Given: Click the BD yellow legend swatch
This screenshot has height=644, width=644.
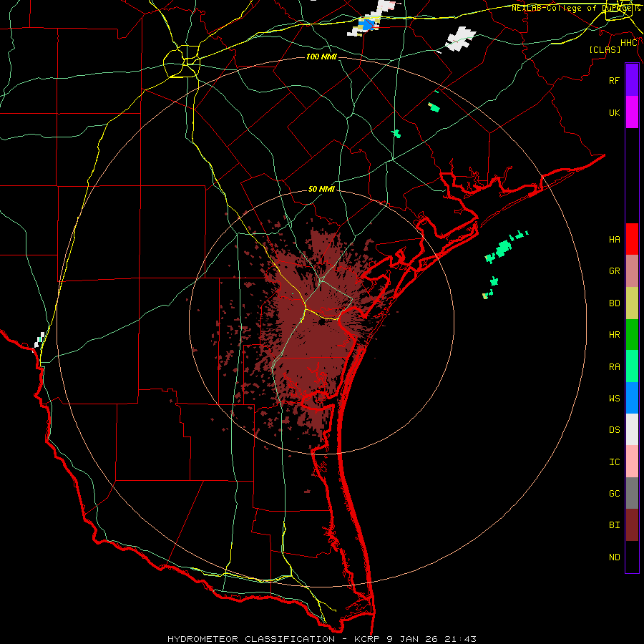Looking at the screenshot, I should (x=632, y=303).
